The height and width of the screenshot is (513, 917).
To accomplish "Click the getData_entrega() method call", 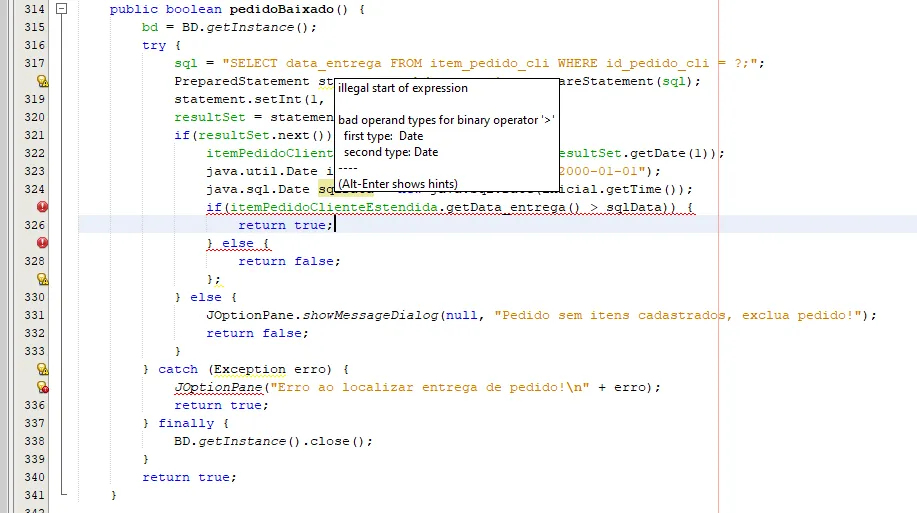I will [513, 208].
